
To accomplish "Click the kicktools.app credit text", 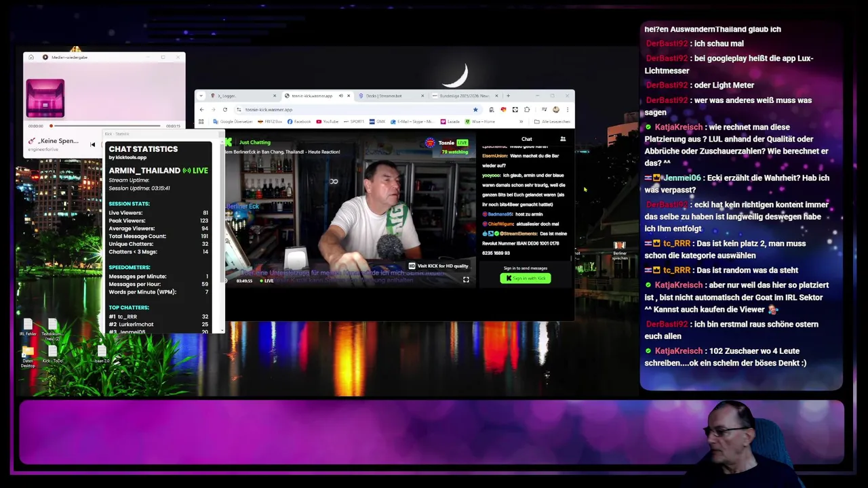I will pyautogui.click(x=127, y=157).
